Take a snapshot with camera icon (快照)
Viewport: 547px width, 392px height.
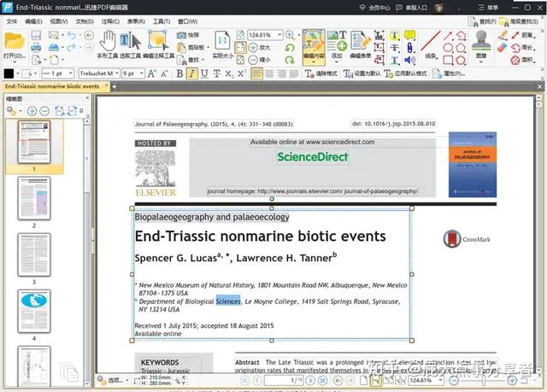pyautogui.click(x=188, y=35)
